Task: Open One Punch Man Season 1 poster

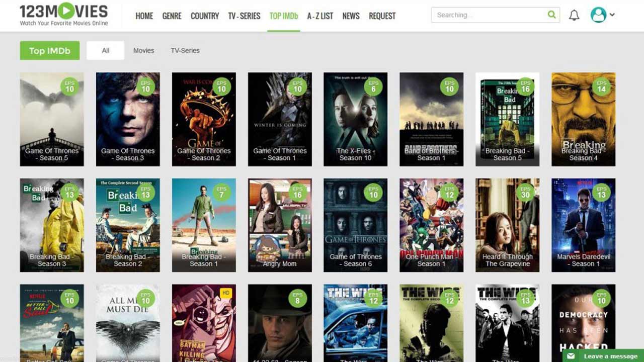Action: 431,225
